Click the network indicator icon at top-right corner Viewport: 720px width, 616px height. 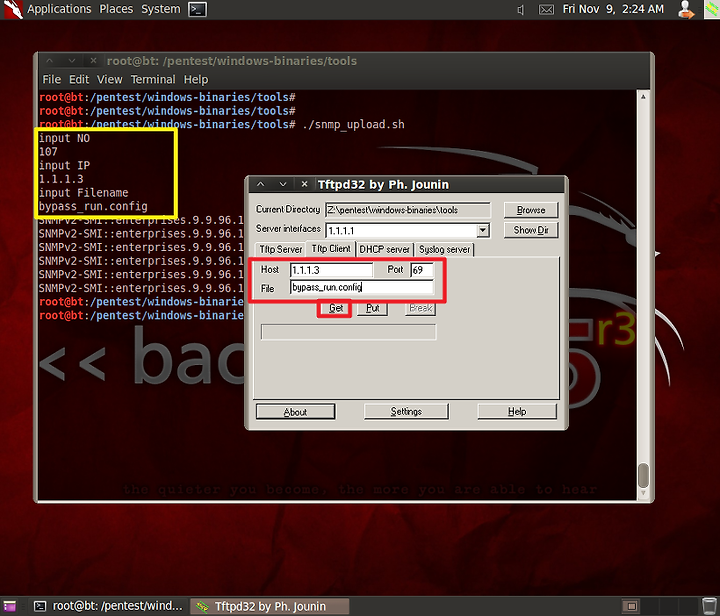pos(712,9)
